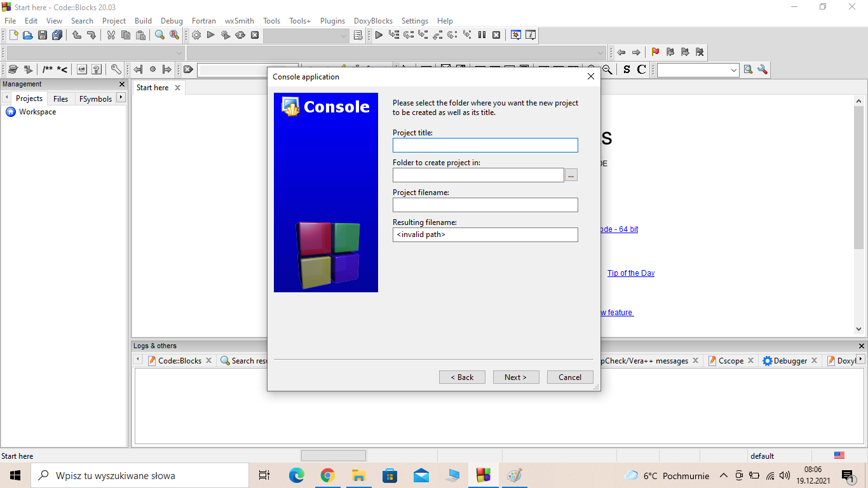This screenshot has height=488, width=868.
Task: Click the Jump forward arrow icon
Action: click(x=636, y=52)
